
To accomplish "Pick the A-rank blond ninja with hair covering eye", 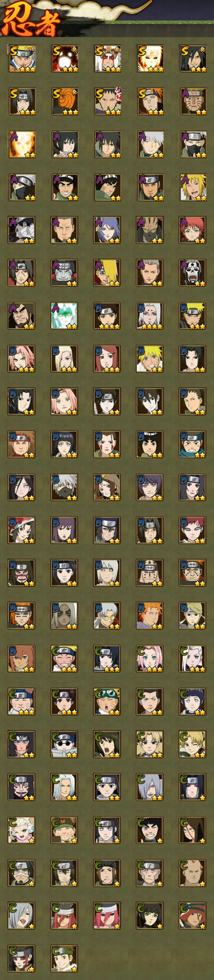I will [108, 273].
